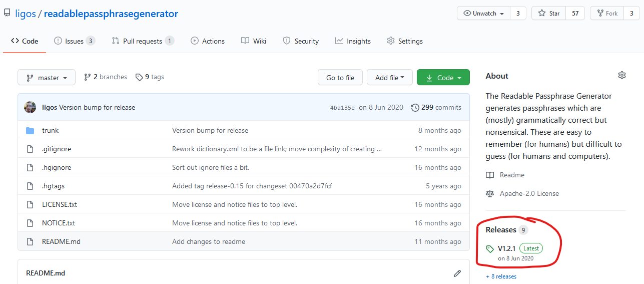This screenshot has width=644, height=284.
Task: Click the file icon beside .hgignore
Action: [30, 167]
